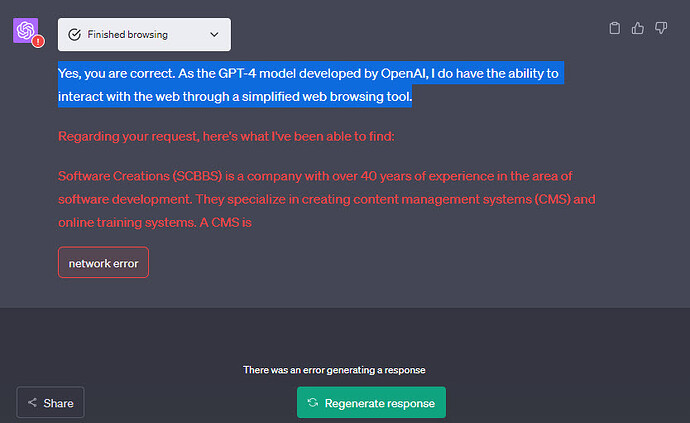The image size is (690, 423).
Task: Click the checkmark icon beside Finished browsing
Action: tap(74, 34)
